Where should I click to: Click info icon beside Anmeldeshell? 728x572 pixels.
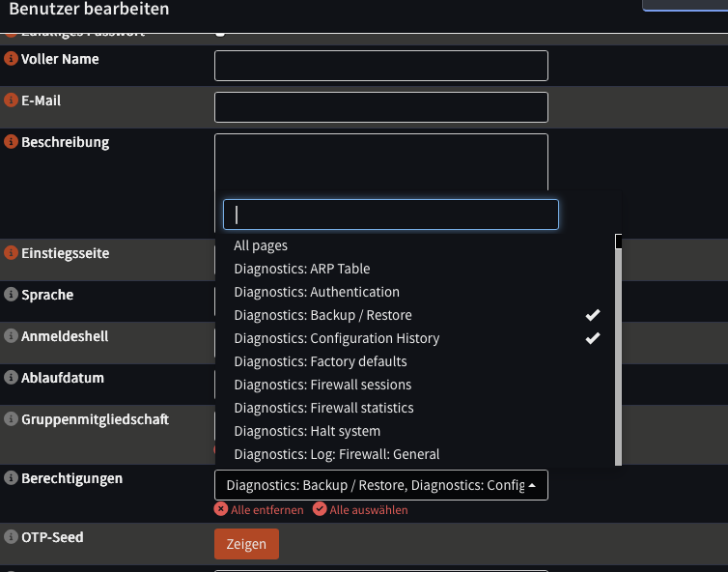tap(12, 336)
